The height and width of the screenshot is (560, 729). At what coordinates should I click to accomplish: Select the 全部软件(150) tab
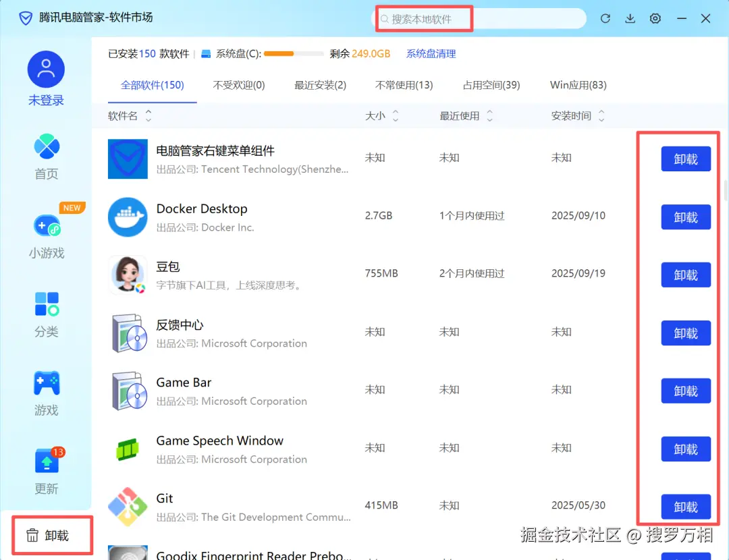[x=152, y=85]
